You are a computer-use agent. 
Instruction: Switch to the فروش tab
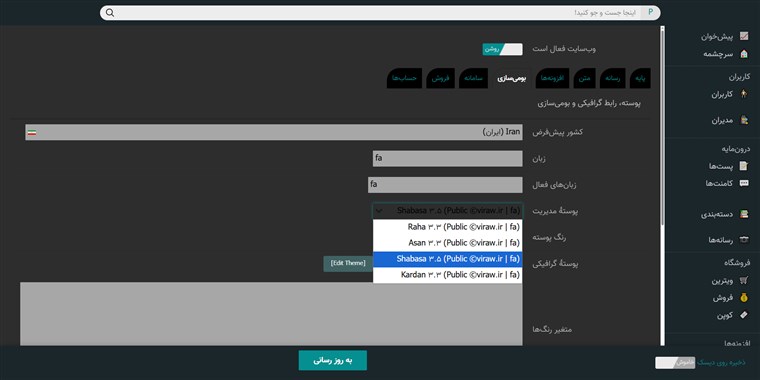(441, 79)
